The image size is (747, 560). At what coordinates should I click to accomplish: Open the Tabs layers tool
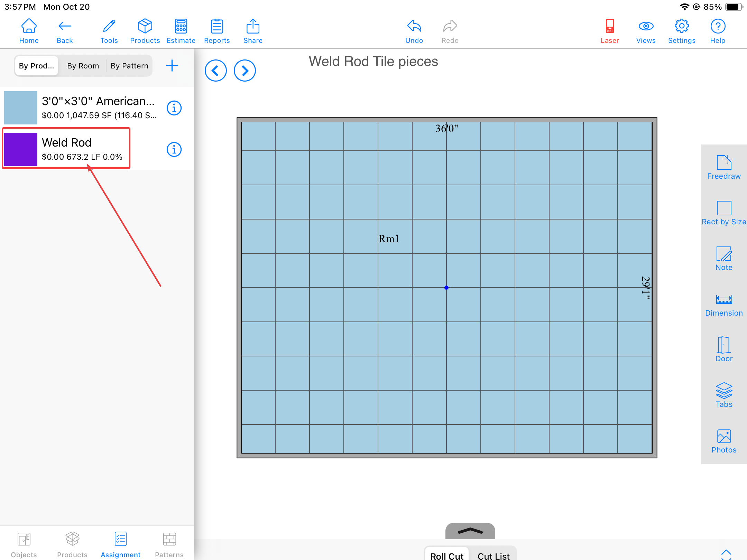(723, 395)
